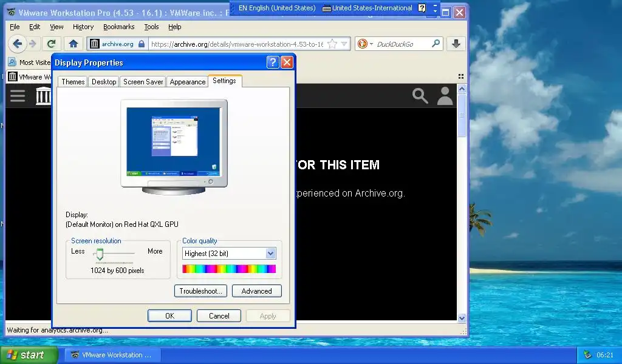Open the browser Help menu
The height and width of the screenshot is (364, 622).
point(174,27)
